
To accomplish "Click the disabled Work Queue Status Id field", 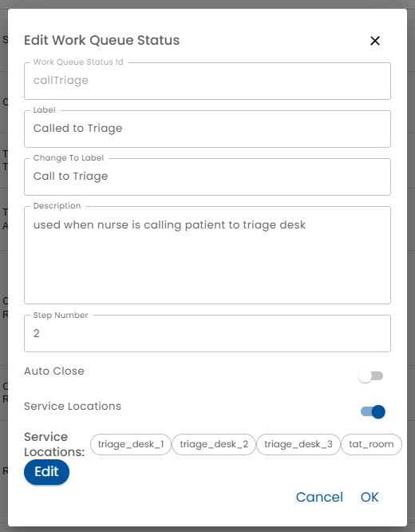I will (x=207, y=81).
